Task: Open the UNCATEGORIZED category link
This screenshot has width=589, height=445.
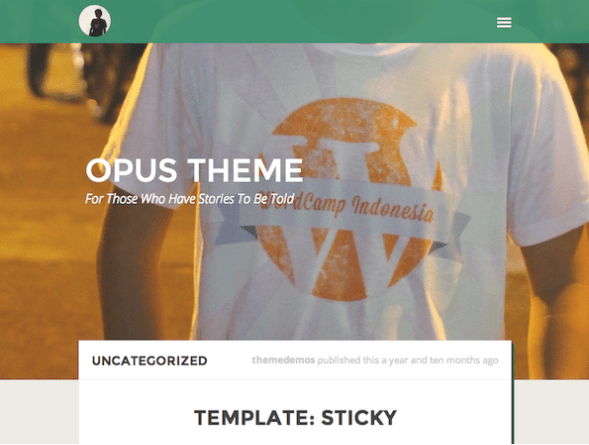Action: pyautogui.click(x=150, y=361)
